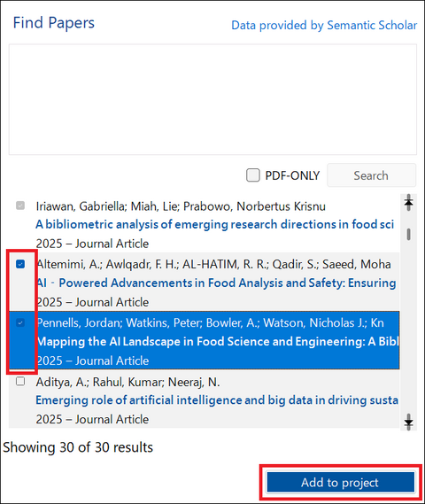Open 'A bibliometric analysis of emerging research' title
This screenshot has height=504, width=425.
point(214,224)
